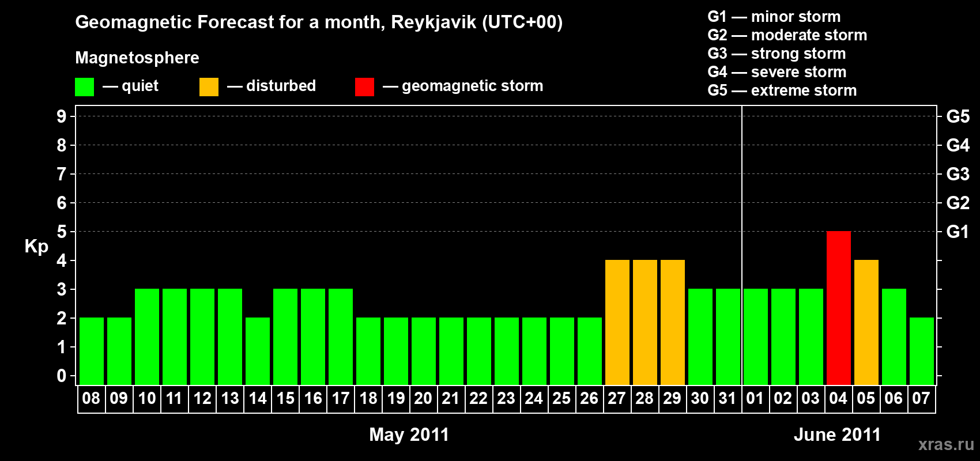Click the 'G3 — strong storm' legend text

(777, 54)
